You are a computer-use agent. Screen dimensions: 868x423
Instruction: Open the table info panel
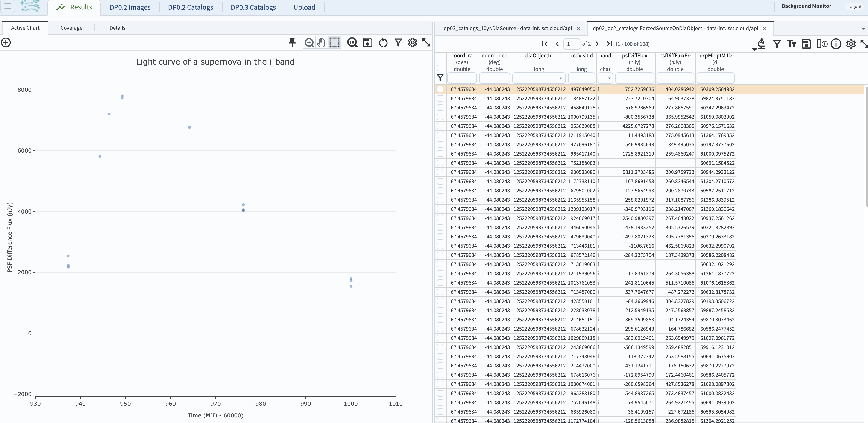coord(836,44)
